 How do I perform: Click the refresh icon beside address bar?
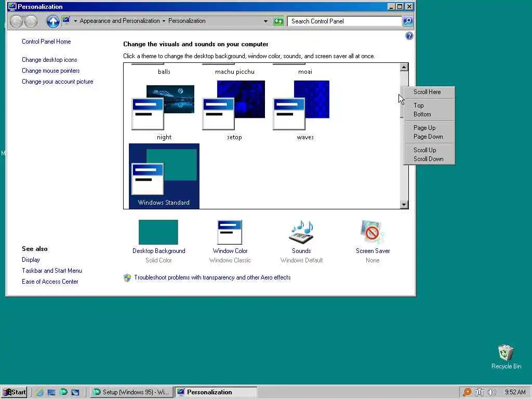(x=278, y=21)
